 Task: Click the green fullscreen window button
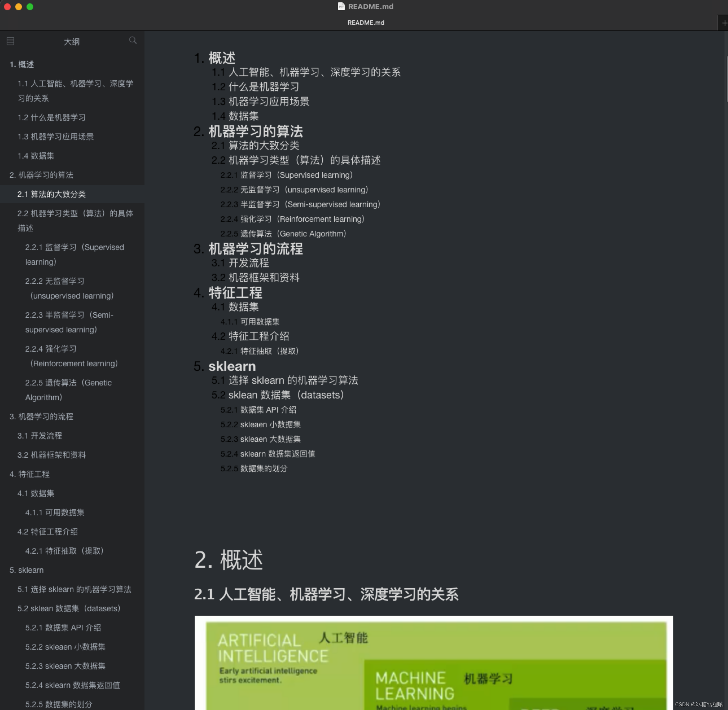click(x=30, y=7)
